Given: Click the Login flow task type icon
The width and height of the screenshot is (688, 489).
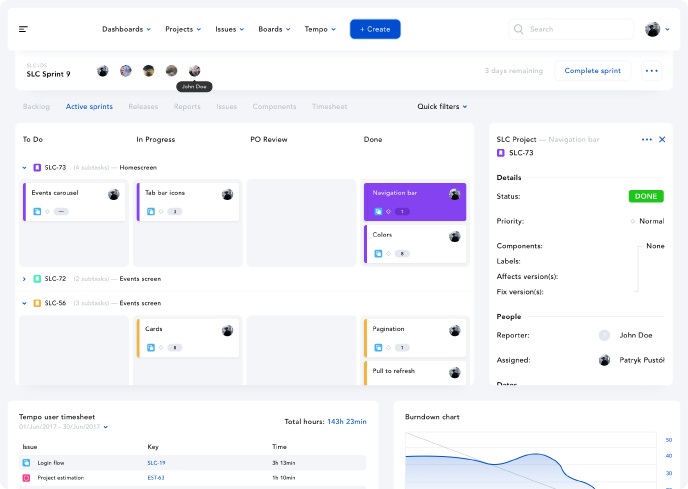Looking at the screenshot, I should point(26,463).
